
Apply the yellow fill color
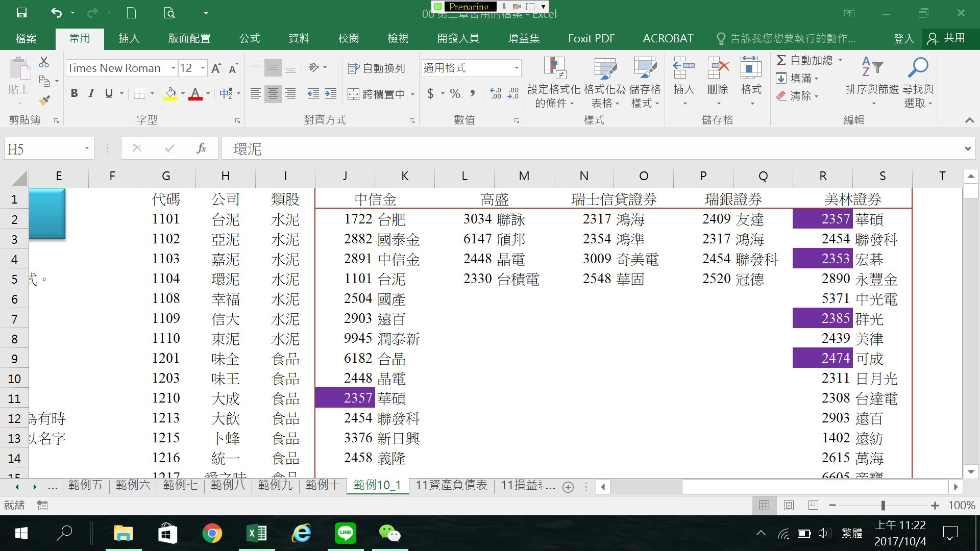pos(170,94)
